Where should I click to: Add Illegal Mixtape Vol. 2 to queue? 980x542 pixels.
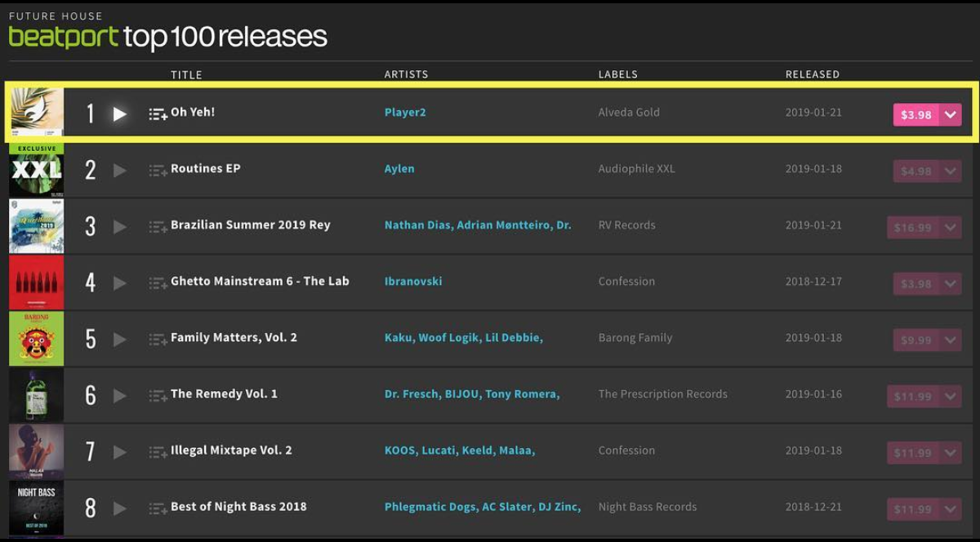158,452
